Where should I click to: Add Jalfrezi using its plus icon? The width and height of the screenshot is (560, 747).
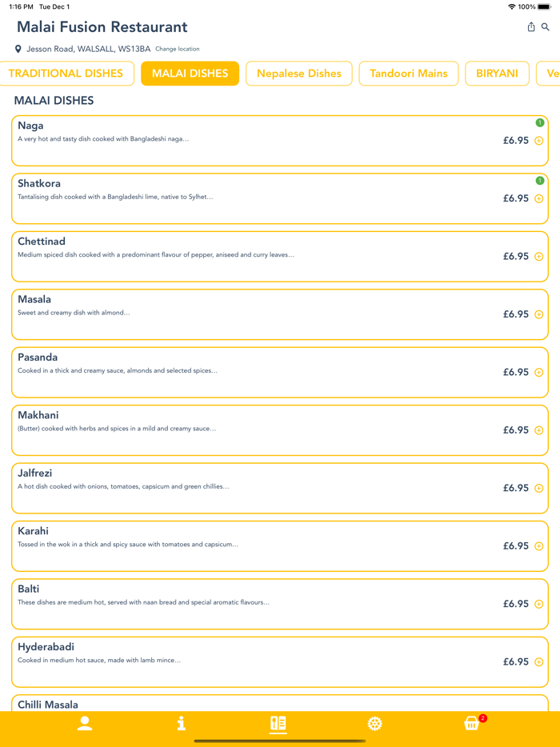coord(539,489)
